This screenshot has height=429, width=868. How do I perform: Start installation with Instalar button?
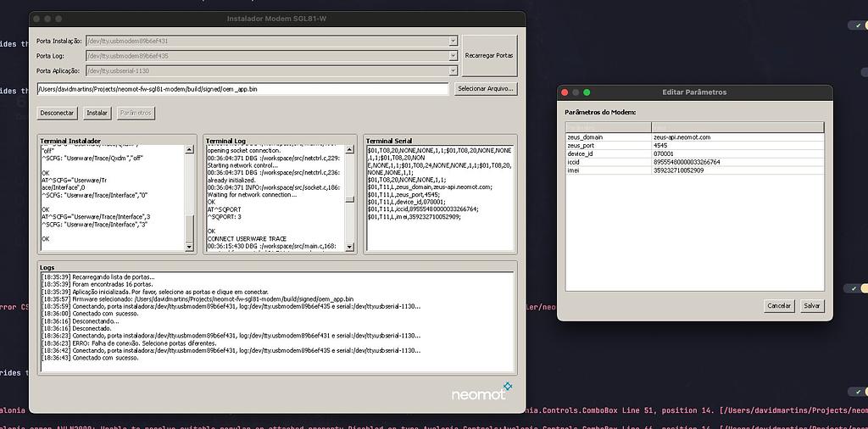(97, 113)
